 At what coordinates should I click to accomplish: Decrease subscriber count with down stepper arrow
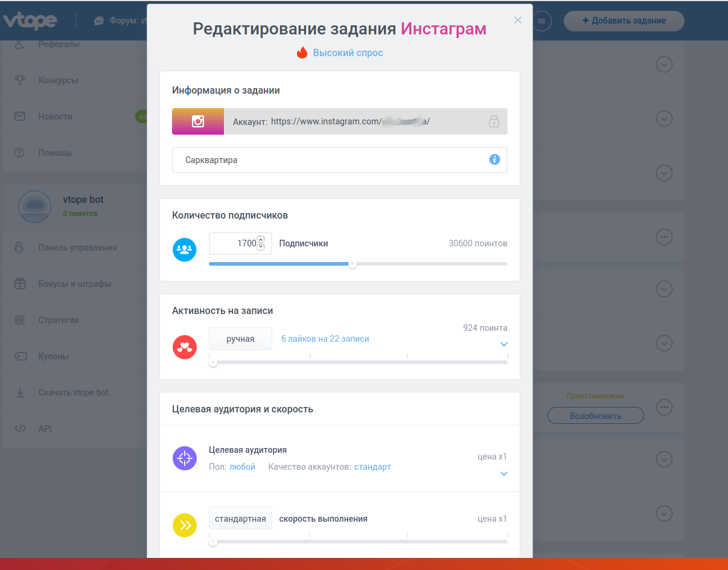click(x=261, y=247)
